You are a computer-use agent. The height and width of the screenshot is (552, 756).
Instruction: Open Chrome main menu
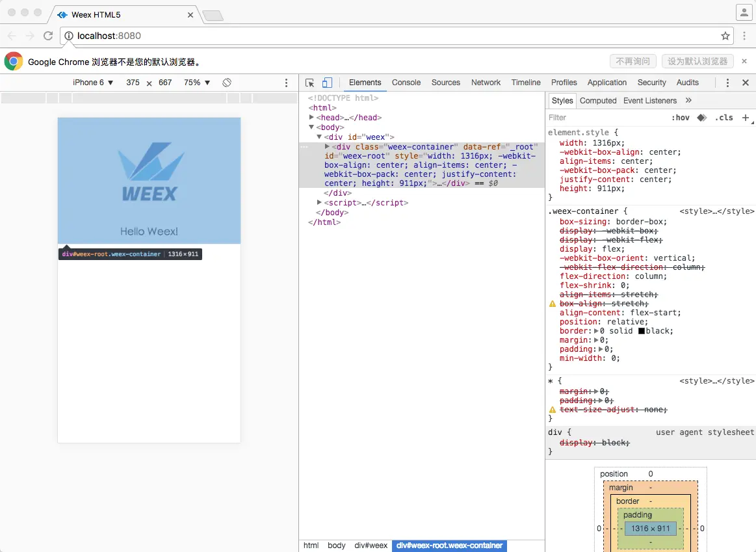click(744, 36)
